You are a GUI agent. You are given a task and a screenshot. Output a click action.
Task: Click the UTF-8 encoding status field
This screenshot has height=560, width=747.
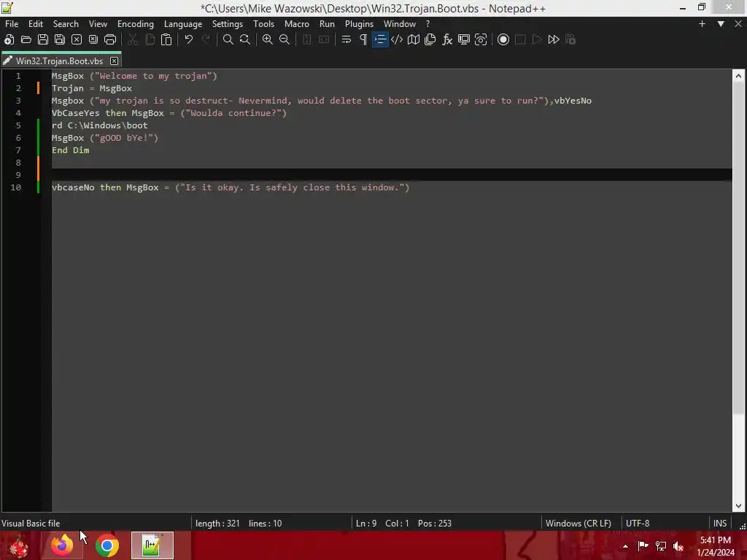pyautogui.click(x=638, y=524)
